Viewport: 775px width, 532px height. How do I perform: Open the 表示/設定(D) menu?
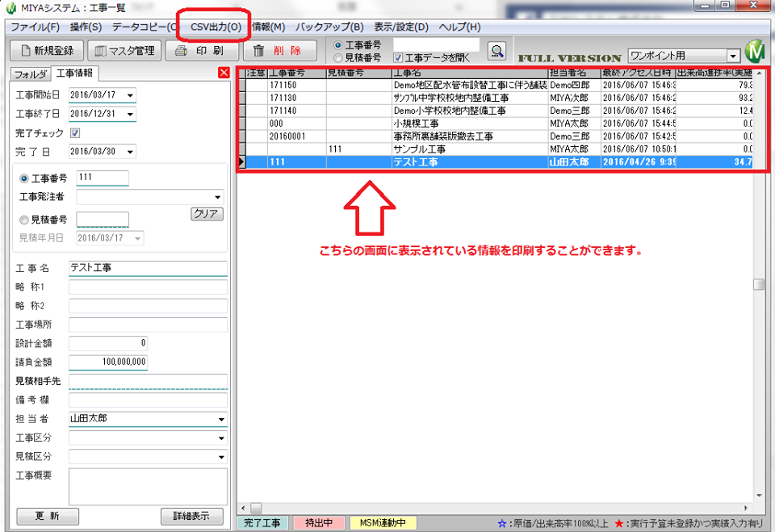coord(401,27)
